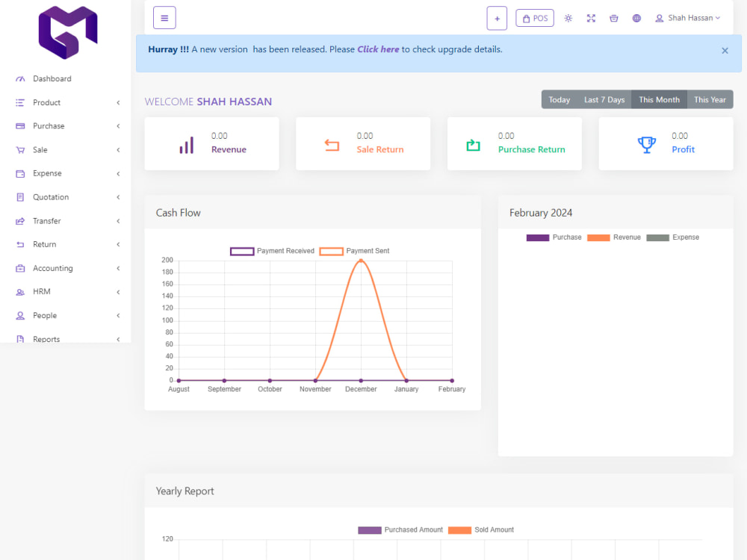Expand the Purchase chevron
Image resolution: width=747 pixels, height=560 pixels.
[x=118, y=126]
